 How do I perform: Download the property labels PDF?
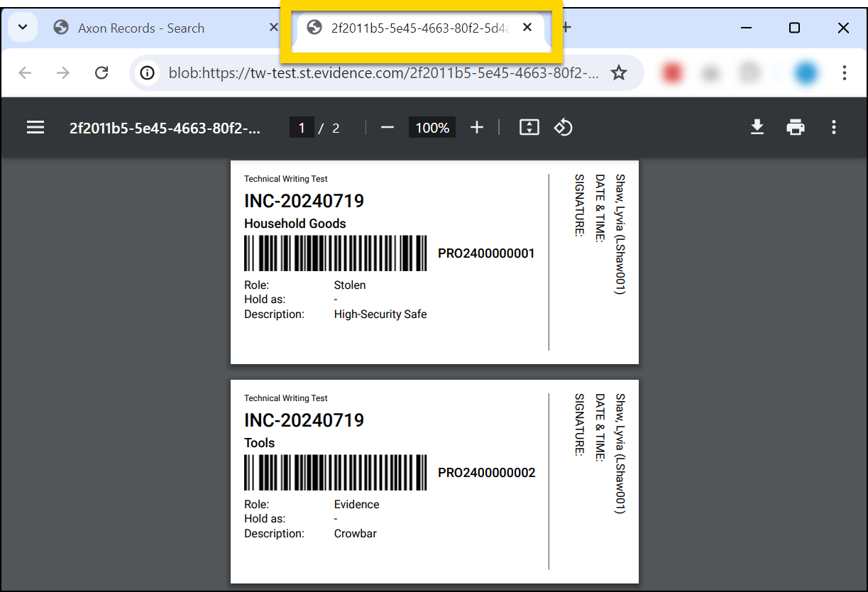757,127
